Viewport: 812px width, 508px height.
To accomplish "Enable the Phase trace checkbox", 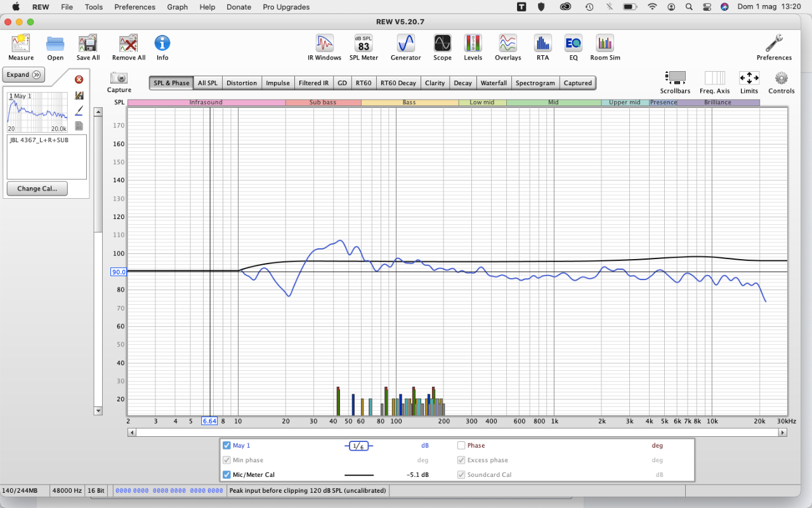I will point(461,445).
